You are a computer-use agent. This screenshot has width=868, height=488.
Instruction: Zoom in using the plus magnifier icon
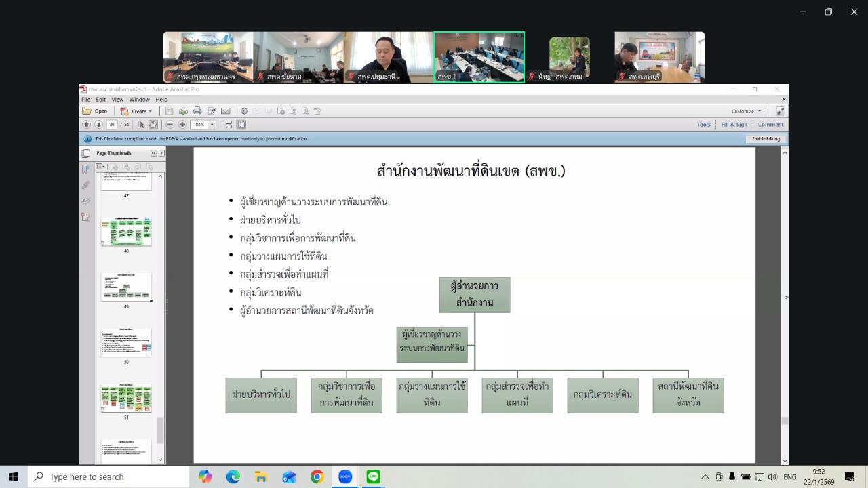pyautogui.click(x=182, y=124)
